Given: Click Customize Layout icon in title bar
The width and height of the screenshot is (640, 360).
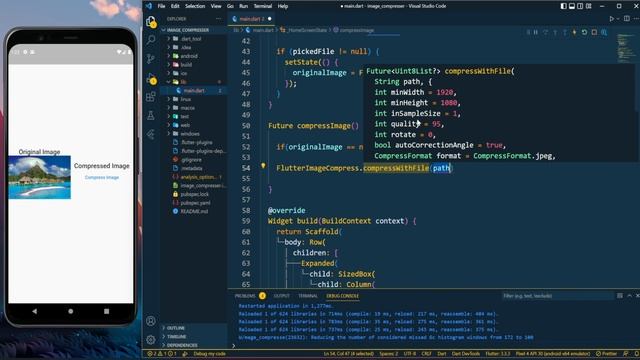Looking at the screenshot, I should [589, 6].
